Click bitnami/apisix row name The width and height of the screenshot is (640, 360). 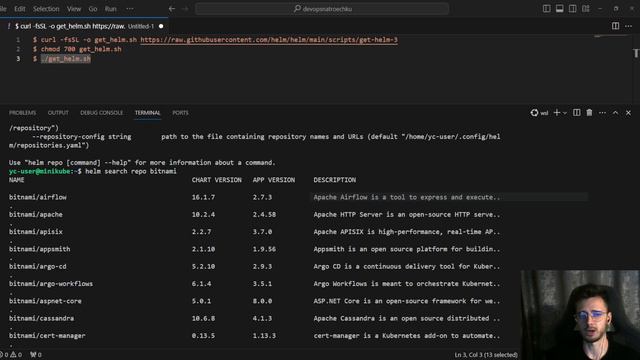36,232
